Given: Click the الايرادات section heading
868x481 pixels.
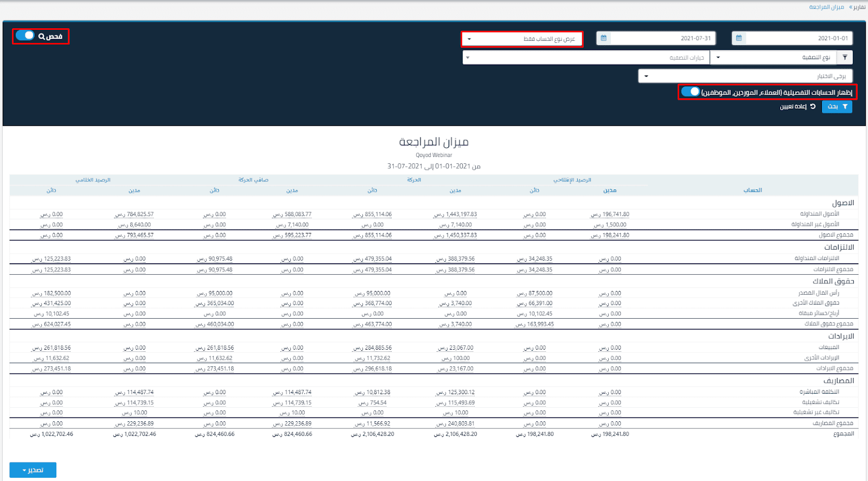Looking at the screenshot, I should click(x=841, y=337).
